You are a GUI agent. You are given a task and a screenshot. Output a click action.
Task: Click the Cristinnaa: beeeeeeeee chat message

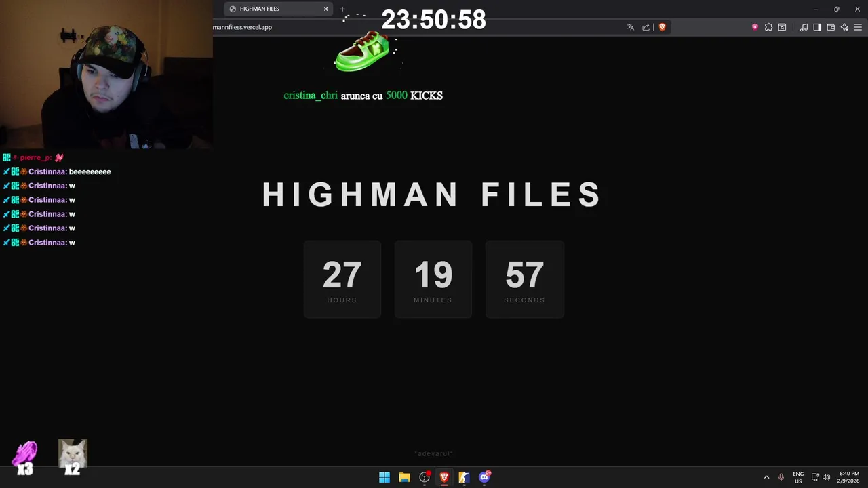pos(57,171)
